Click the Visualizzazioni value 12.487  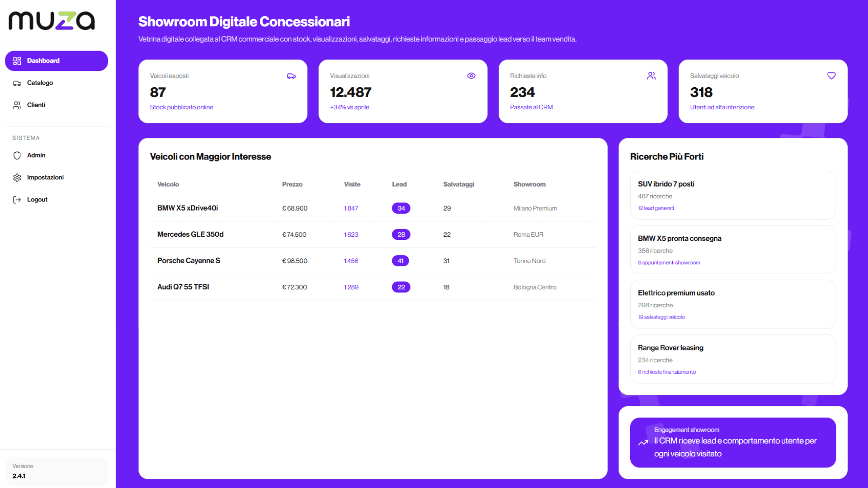point(350,93)
